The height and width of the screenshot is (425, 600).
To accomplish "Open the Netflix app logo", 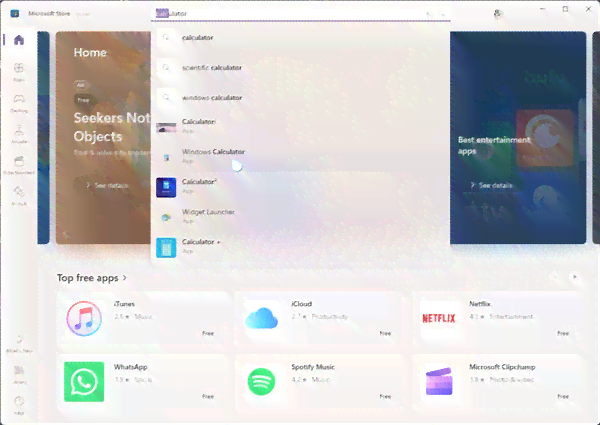I will point(439,318).
